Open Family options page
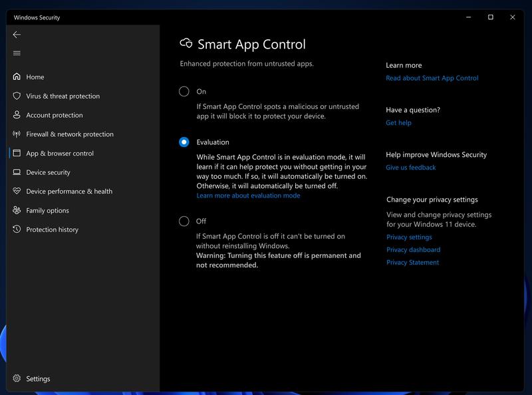 [47, 210]
